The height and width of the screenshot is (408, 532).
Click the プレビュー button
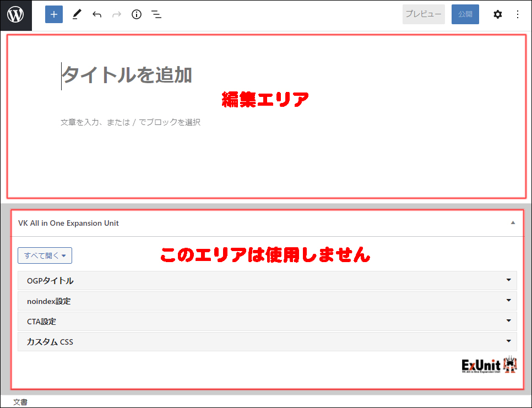424,14
